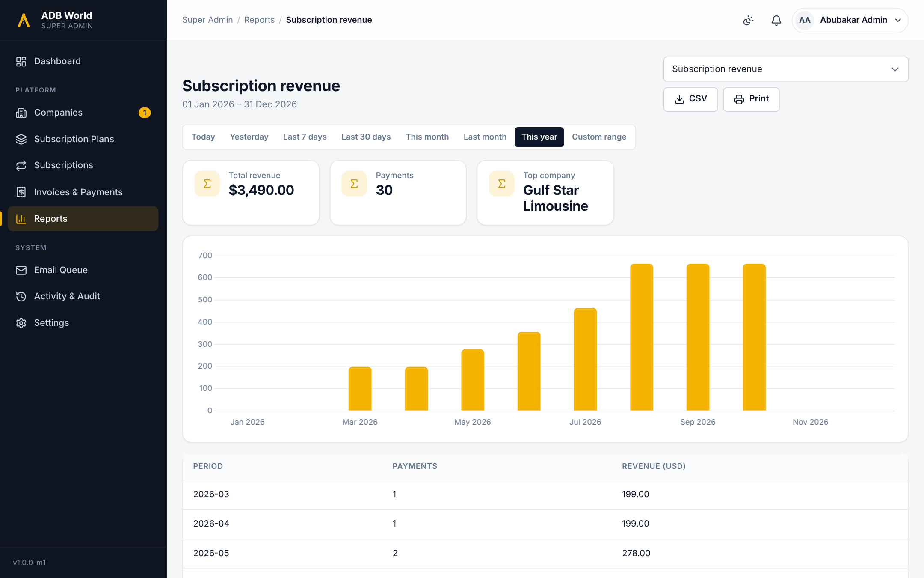924x578 pixels.
Task: Click the Mar 2026 revenue bar
Action: (x=360, y=389)
